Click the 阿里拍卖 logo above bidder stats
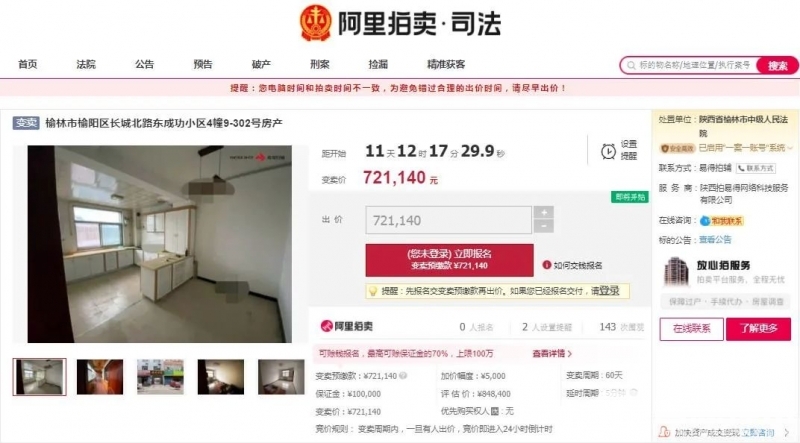Image resolution: width=800 pixels, height=443 pixels. pos(346,327)
